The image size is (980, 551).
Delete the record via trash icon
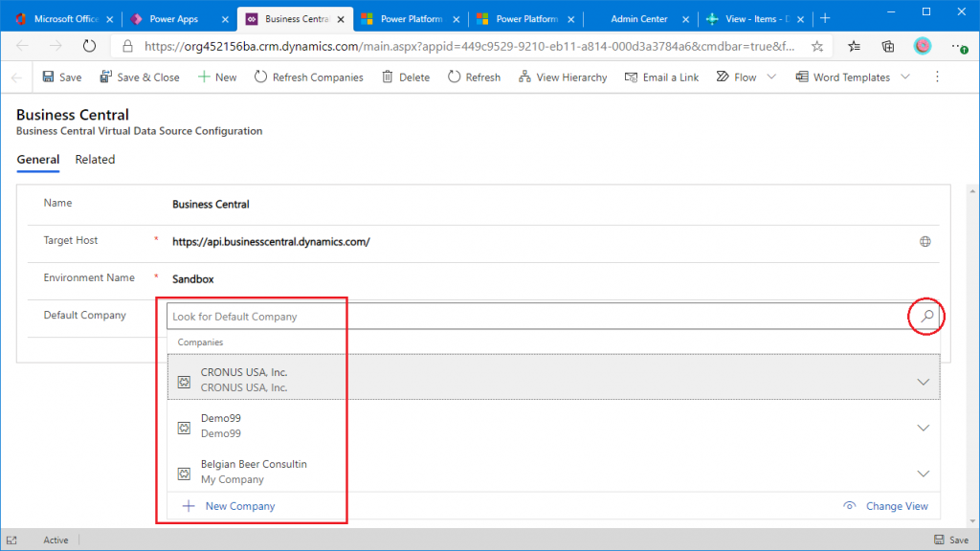(406, 77)
